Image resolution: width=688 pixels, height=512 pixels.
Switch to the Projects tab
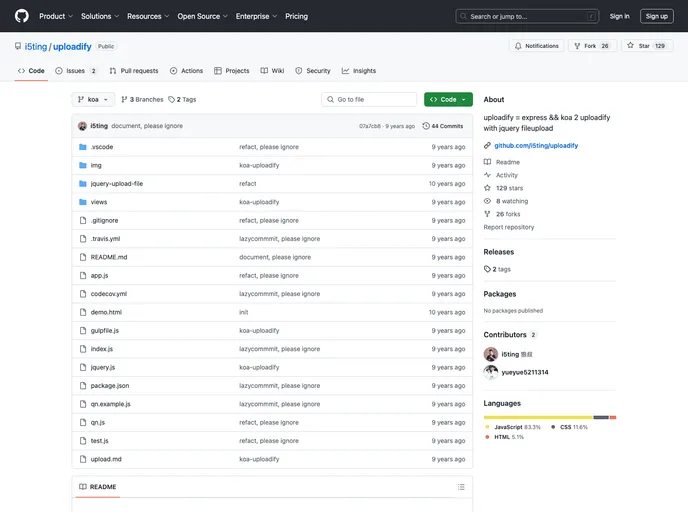[232, 71]
